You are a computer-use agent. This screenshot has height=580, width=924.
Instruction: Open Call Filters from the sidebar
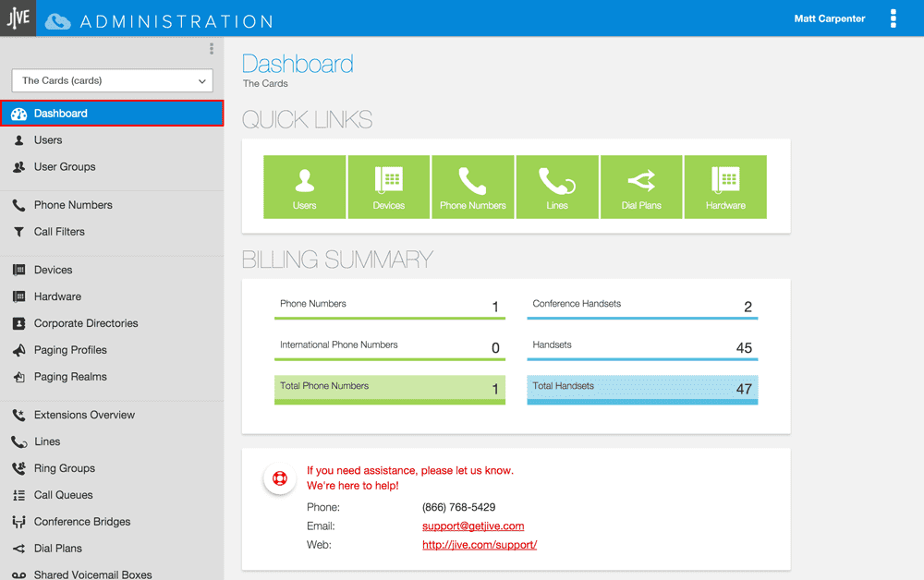tap(59, 232)
